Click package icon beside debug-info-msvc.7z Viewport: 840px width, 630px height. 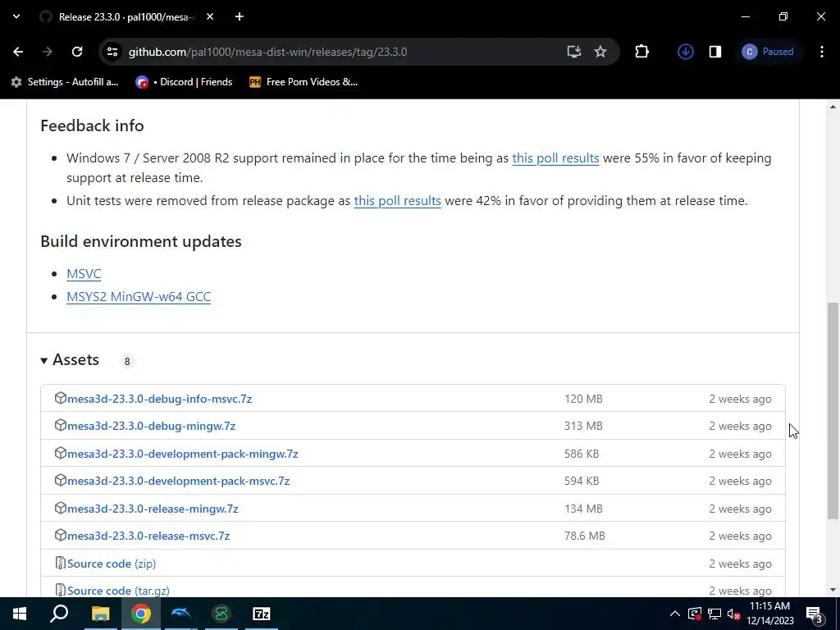click(60, 398)
